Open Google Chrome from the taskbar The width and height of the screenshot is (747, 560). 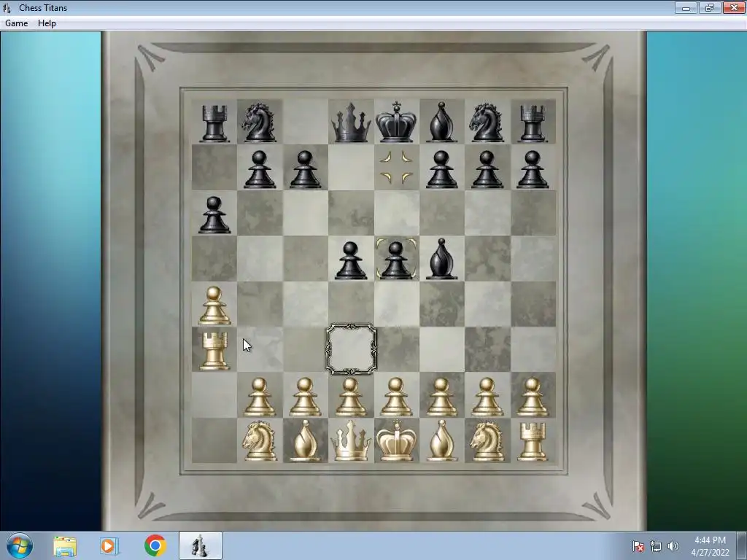pos(155,545)
